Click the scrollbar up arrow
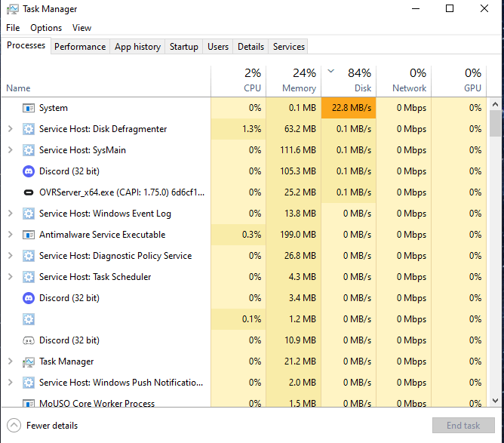 point(495,104)
